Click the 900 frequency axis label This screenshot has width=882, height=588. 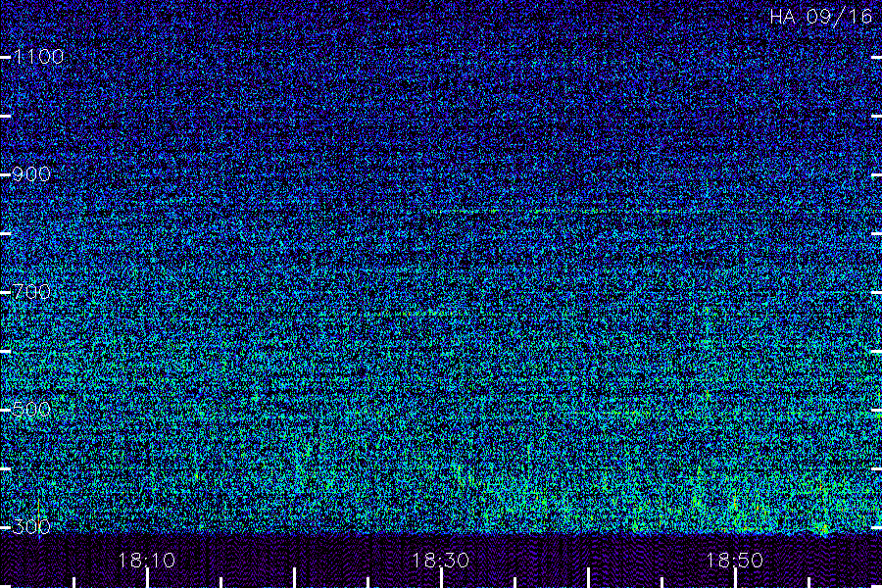point(31,174)
